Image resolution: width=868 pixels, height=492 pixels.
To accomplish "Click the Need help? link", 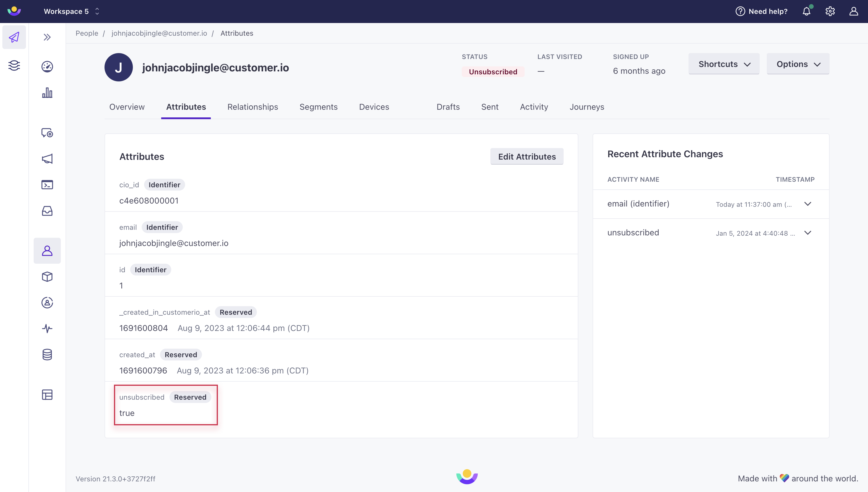I will point(761,11).
